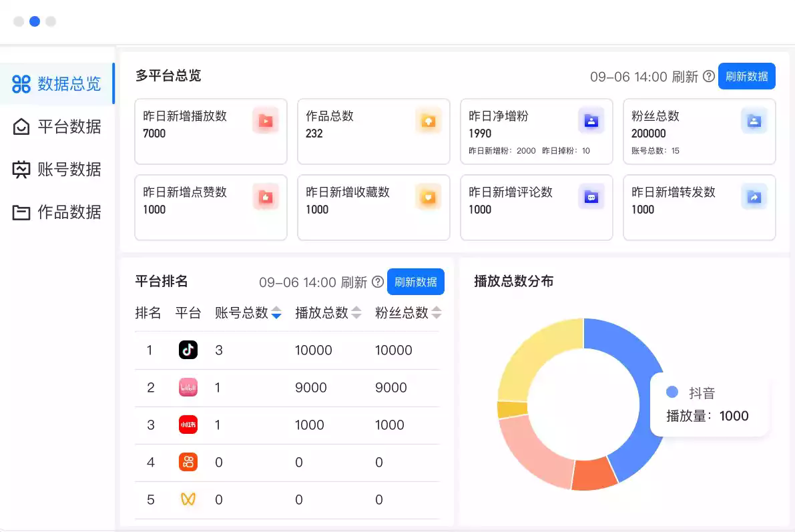Click help icon beside 平台排名 refresh time
795x532 pixels.
[x=378, y=282]
